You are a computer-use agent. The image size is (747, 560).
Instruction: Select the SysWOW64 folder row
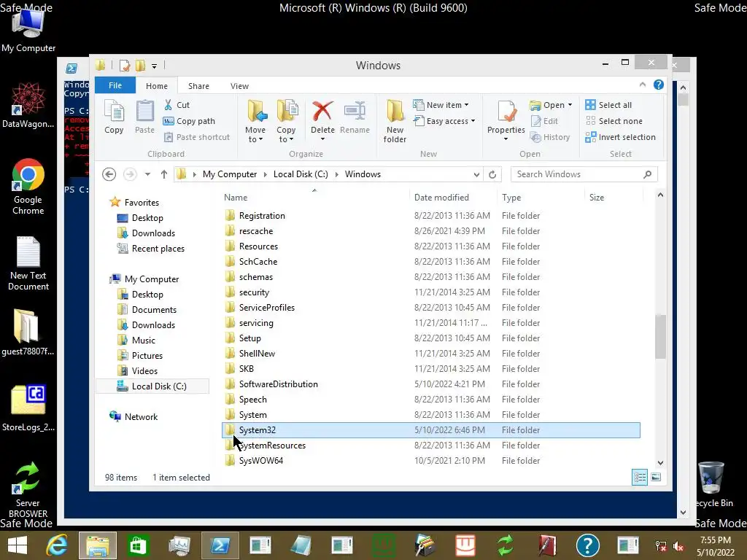pyautogui.click(x=431, y=461)
